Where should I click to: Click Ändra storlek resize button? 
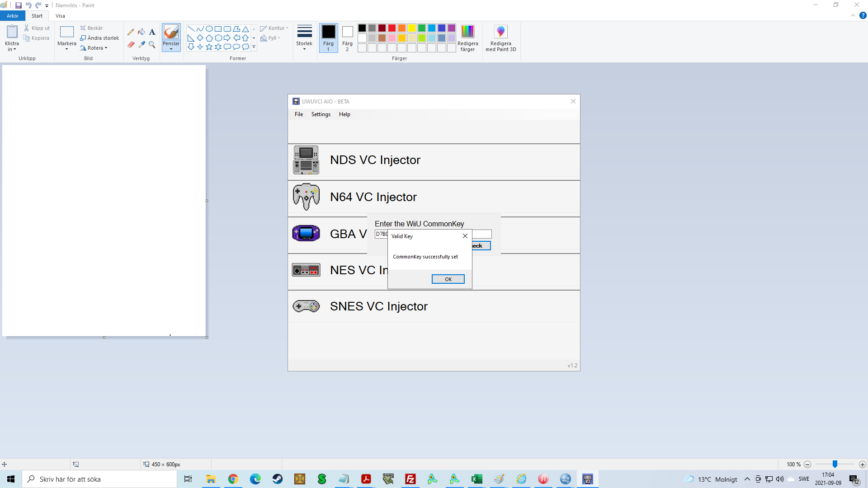tap(99, 38)
